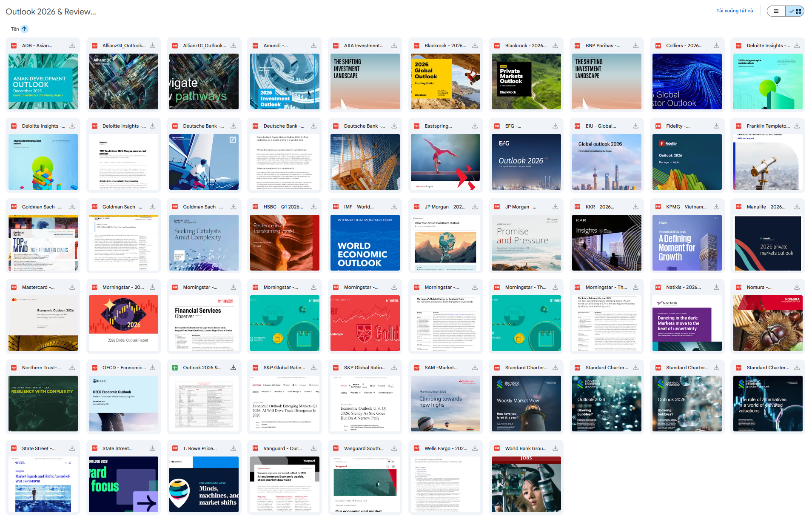Click download icon for KKR - 2026

click(x=635, y=207)
